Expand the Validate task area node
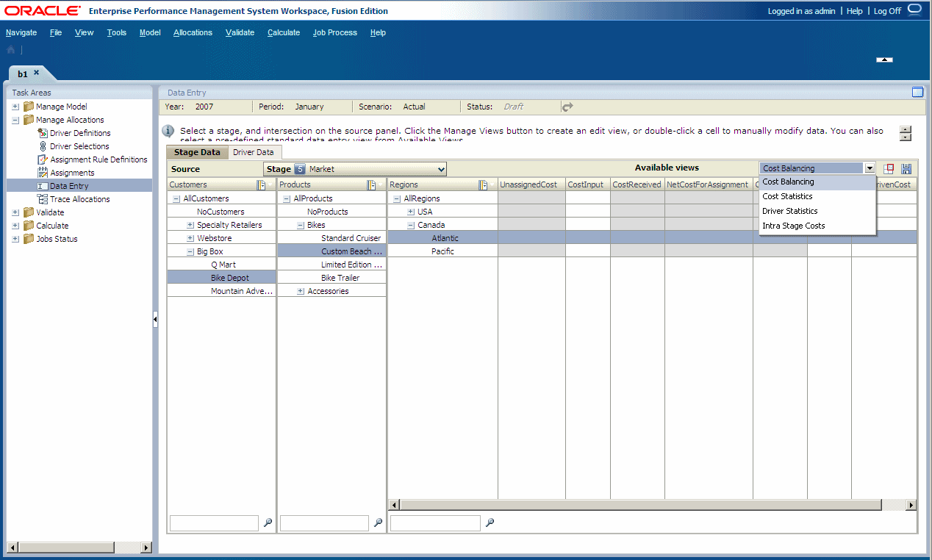 click(15, 212)
